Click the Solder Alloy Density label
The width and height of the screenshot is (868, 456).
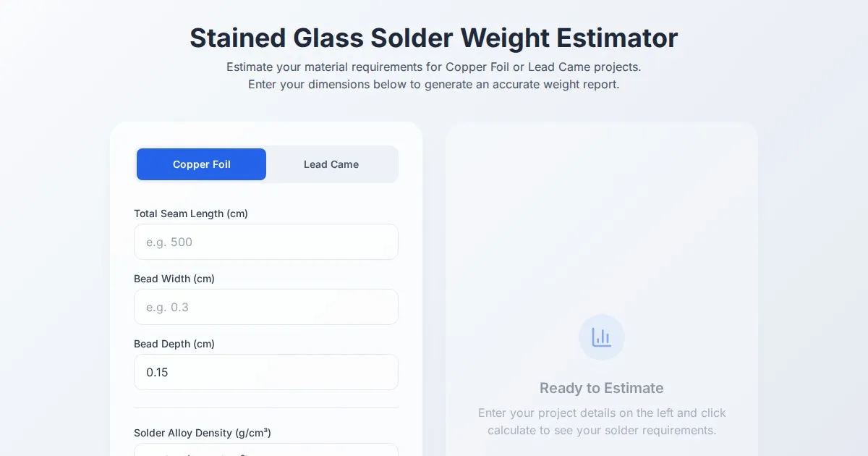click(x=203, y=433)
